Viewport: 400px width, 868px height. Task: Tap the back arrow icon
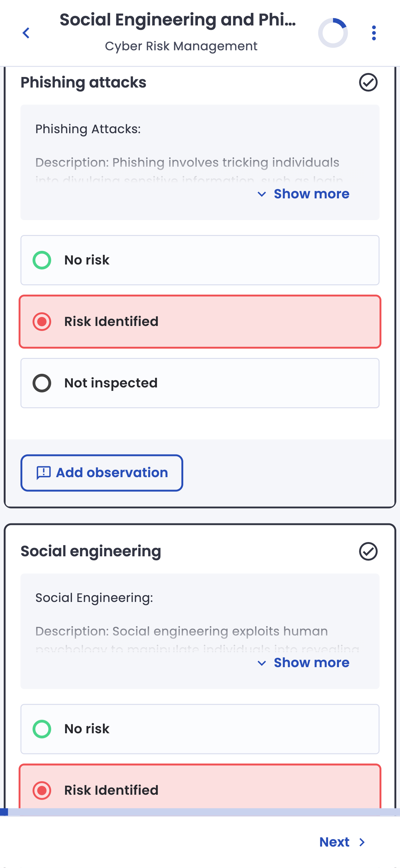[26, 33]
